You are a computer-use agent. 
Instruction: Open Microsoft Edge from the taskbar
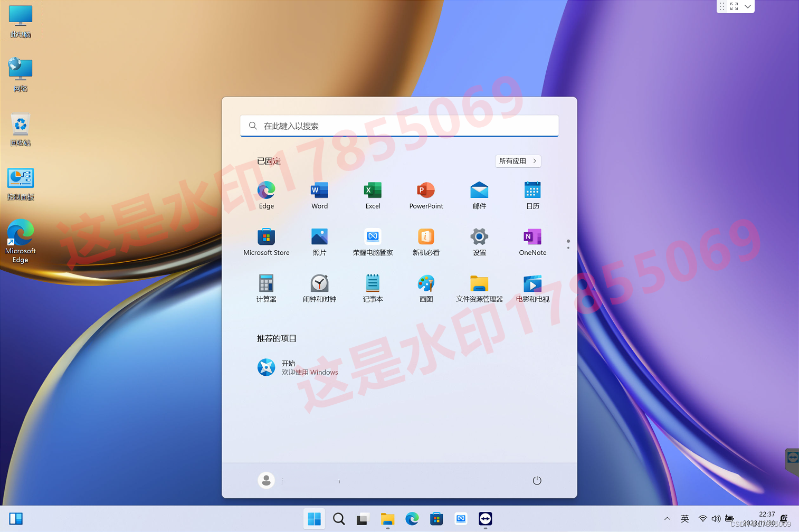click(412, 519)
